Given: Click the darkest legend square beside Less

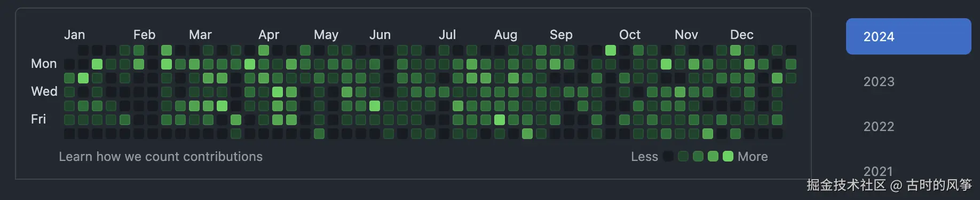Looking at the screenshot, I should 668,156.
